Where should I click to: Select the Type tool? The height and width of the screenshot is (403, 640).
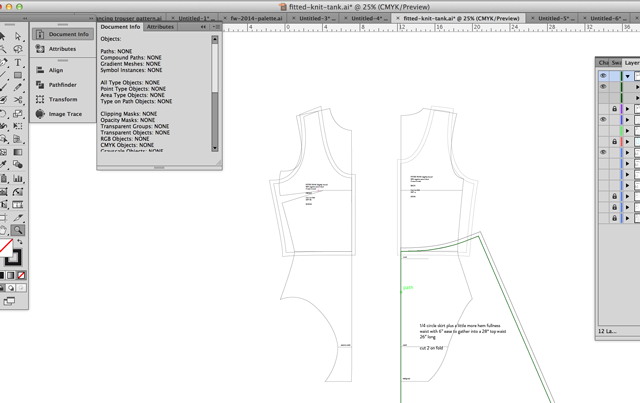point(18,62)
